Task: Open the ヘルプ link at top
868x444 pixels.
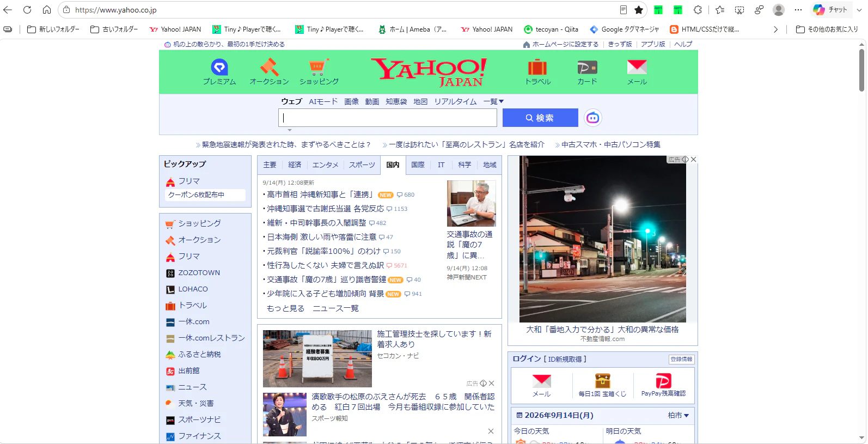Action: 683,44
